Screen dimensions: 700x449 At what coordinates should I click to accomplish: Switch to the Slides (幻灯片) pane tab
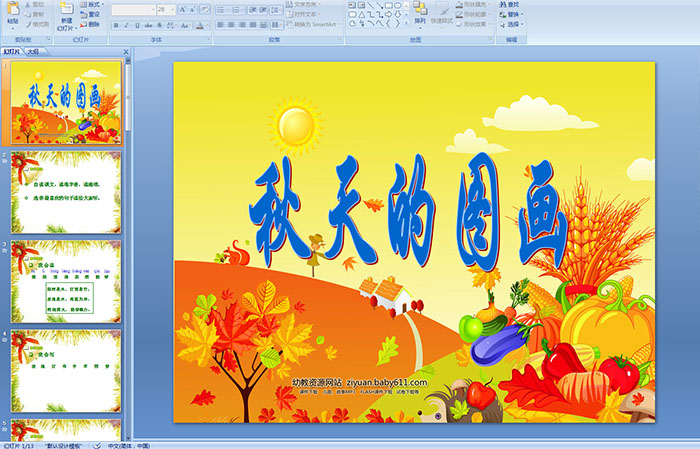pyautogui.click(x=12, y=52)
